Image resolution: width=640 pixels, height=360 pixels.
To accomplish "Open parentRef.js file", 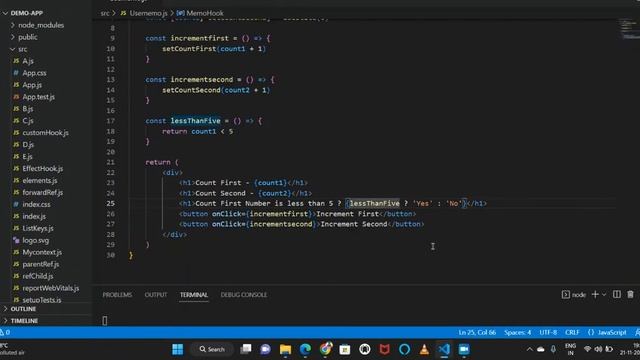I will click(x=40, y=264).
